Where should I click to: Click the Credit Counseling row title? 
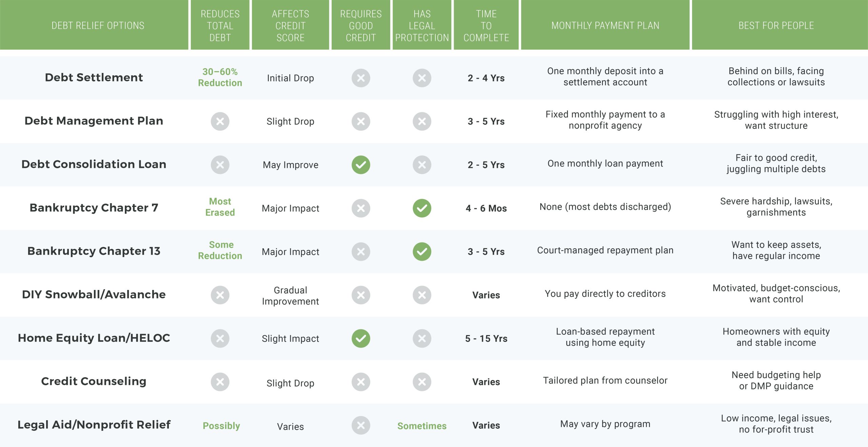[94, 381]
